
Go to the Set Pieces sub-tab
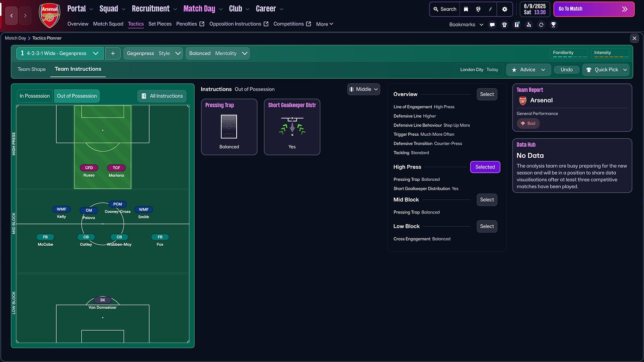160,24
